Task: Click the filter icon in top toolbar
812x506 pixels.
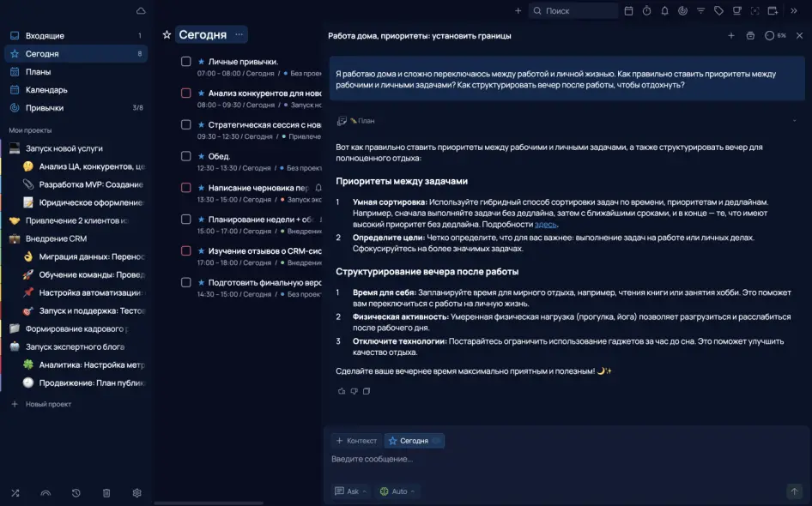Action: 700,11
